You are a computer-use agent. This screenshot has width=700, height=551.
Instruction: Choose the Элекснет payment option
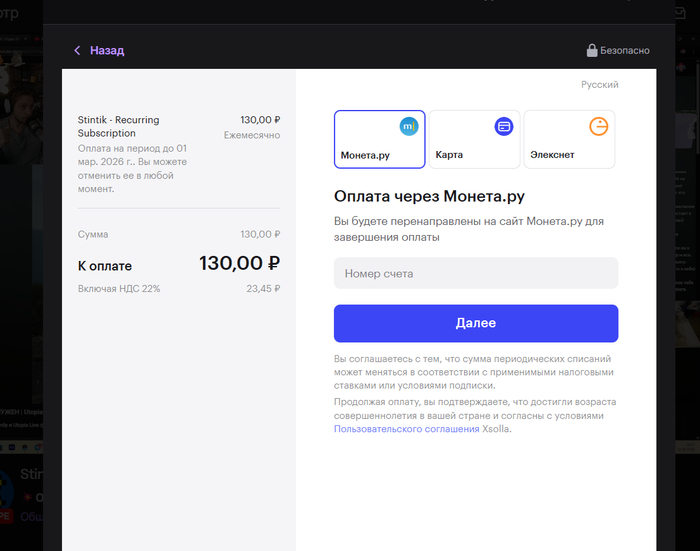coord(569,140)
